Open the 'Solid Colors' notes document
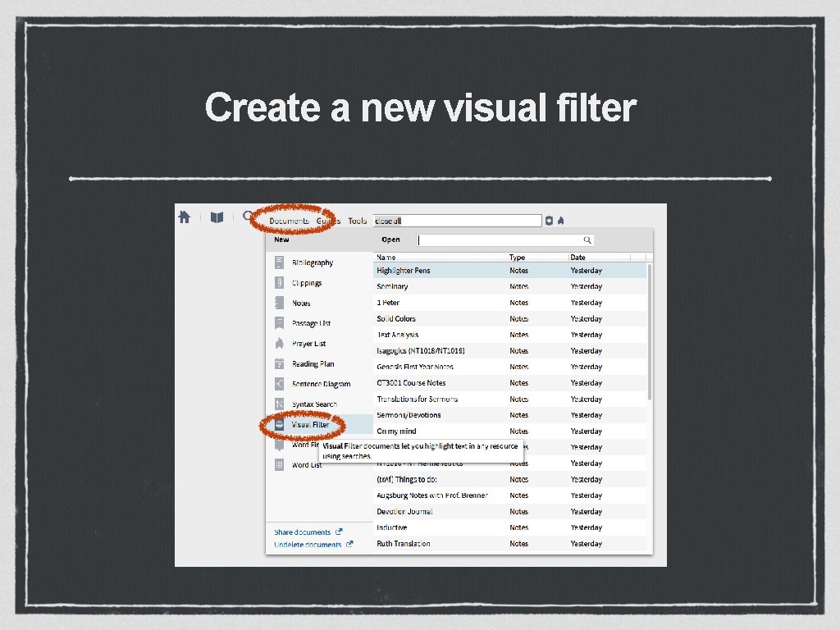 [x=510, y=319]
